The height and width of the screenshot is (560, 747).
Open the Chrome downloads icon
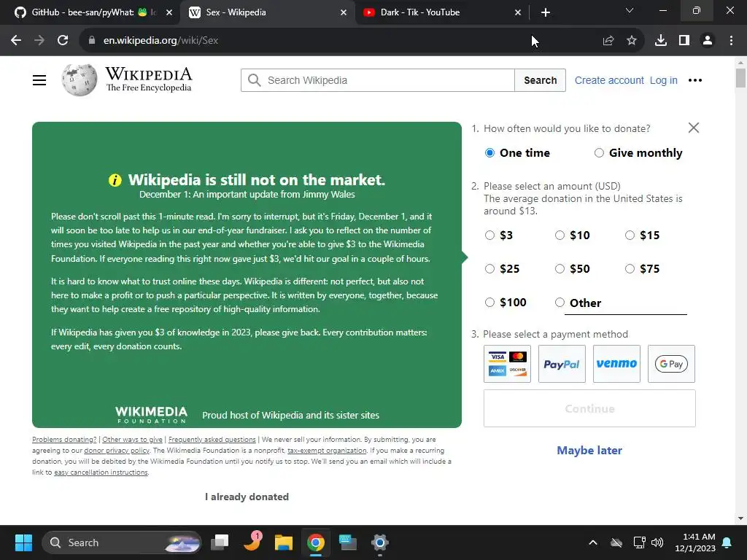(x=661, y=41)
